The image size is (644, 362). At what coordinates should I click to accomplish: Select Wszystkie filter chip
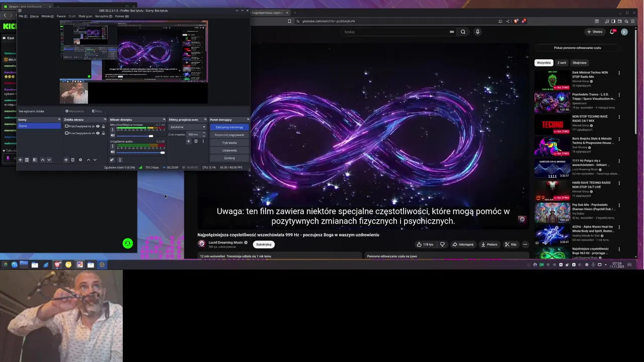coord(543,63)
